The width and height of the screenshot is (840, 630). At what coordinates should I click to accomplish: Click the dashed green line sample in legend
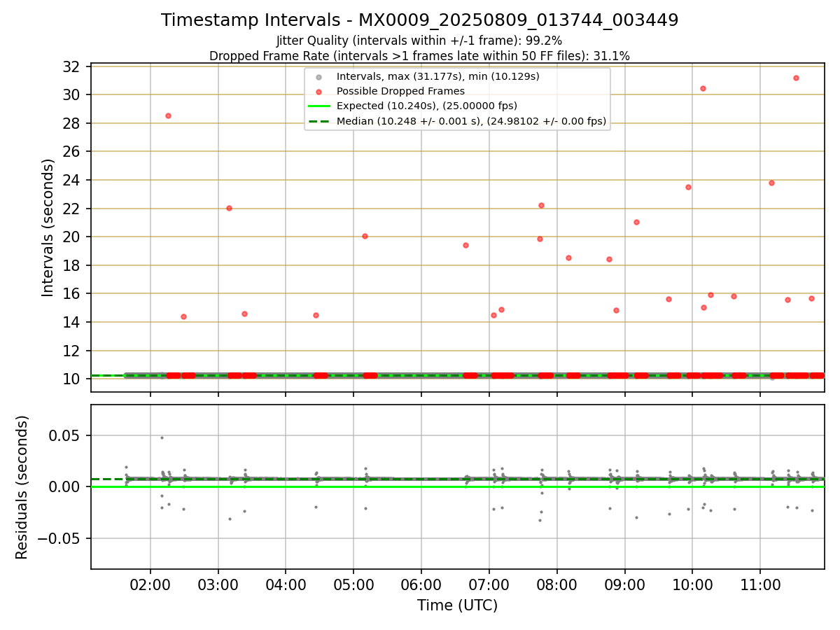click(318, 122)
